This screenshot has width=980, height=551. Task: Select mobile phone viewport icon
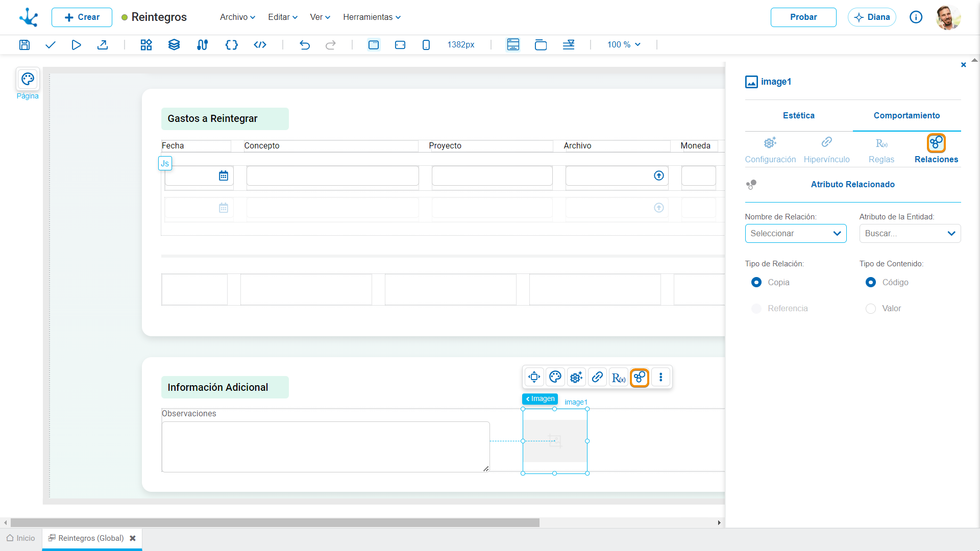coord(426,45)
